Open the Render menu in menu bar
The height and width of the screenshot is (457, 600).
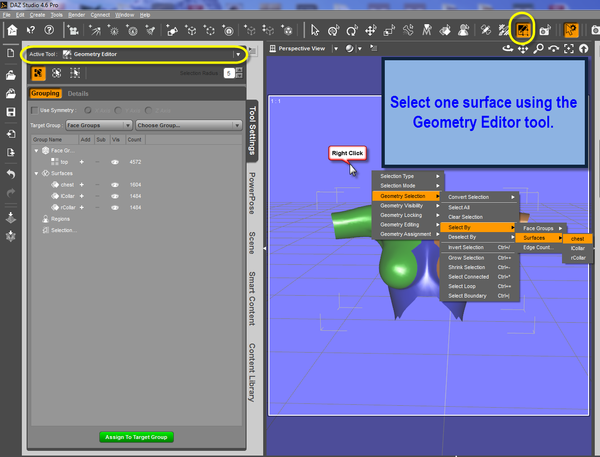pyautogui.click(x=77, y=15)
